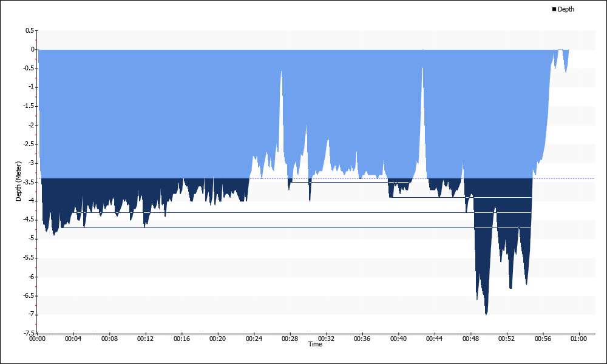Click the -2.5 depth axis label

[x=29, y=144]
